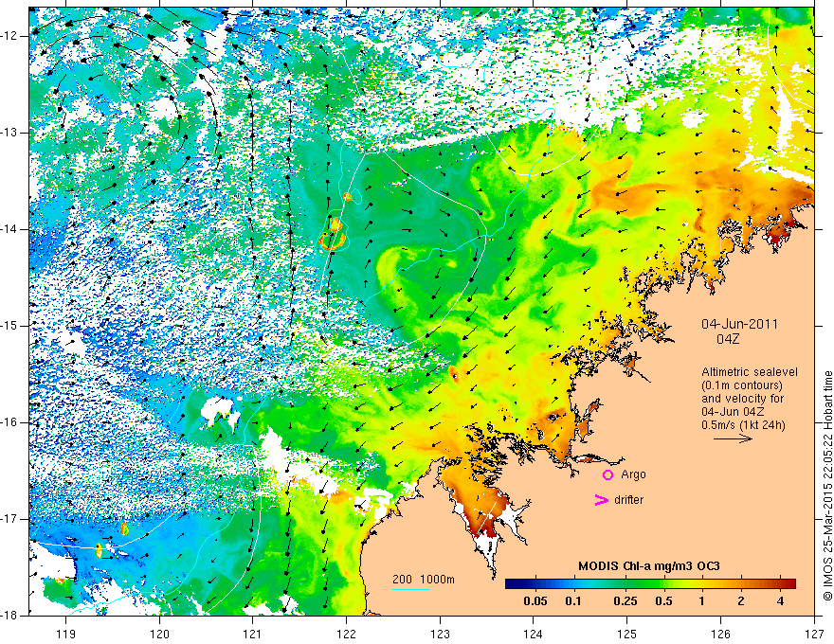834x644 pixels.
Task: Click the yellow section of colorbar above '1'
Action: pos(701,584)
